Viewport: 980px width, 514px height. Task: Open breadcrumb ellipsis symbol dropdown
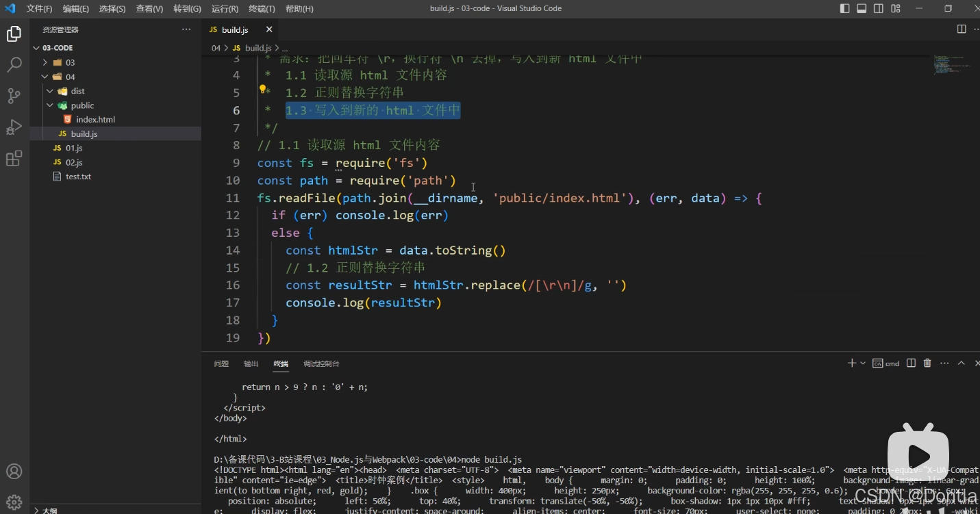[x=286, y=48]
